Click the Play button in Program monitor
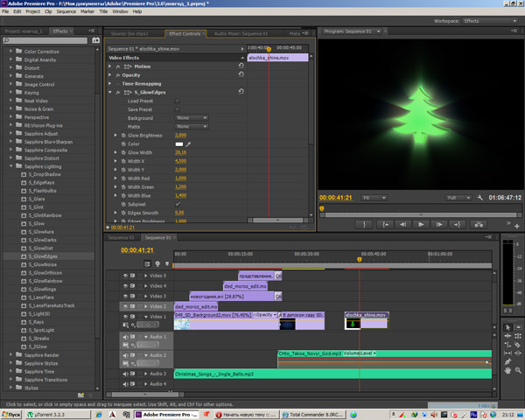The width and height of the screenshot is (525, 420). [x=421, y=224]
